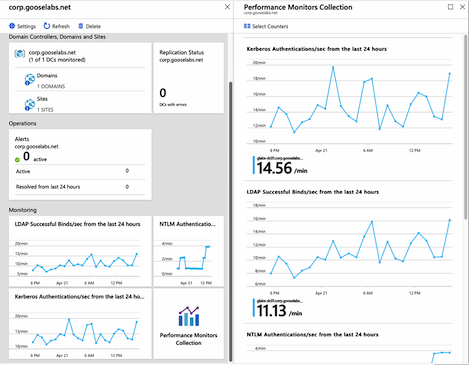Click the left blade vertical scrollbar
The height and width of the screenshot is (365, 469).
click(230, 222)
